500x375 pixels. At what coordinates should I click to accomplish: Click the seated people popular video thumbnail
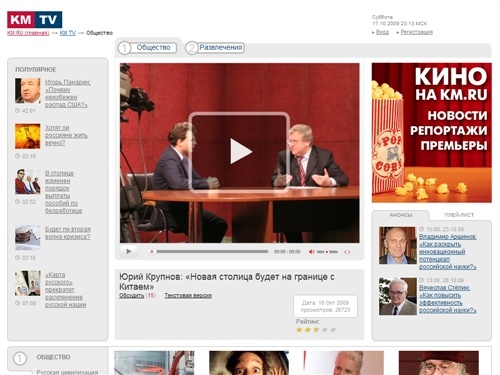point(28,181)
